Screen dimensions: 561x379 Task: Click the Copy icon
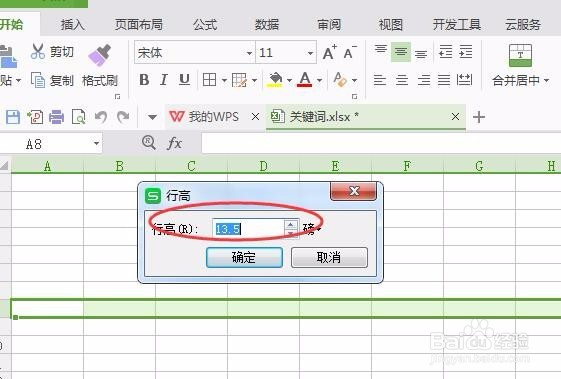[38, 80]
